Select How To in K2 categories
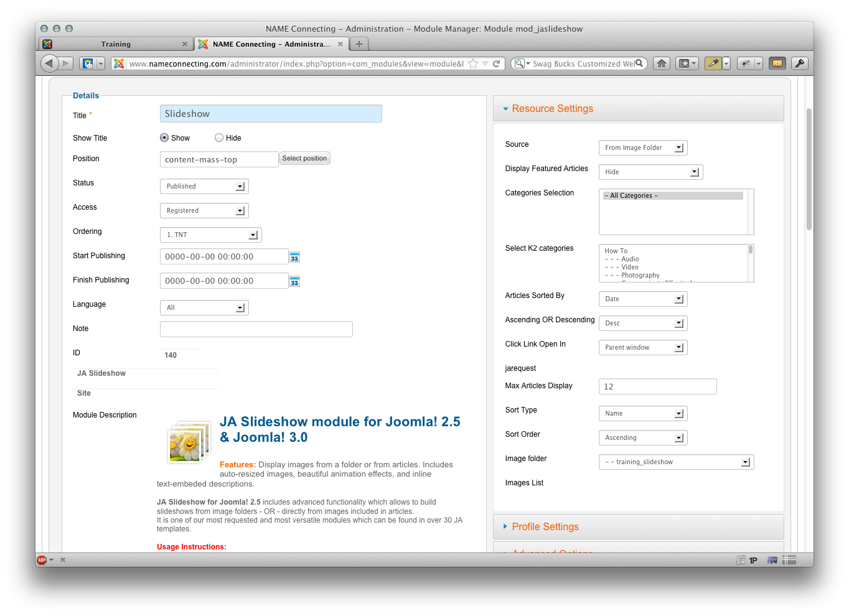Screen dimensions: 849x616 [616, 251]
